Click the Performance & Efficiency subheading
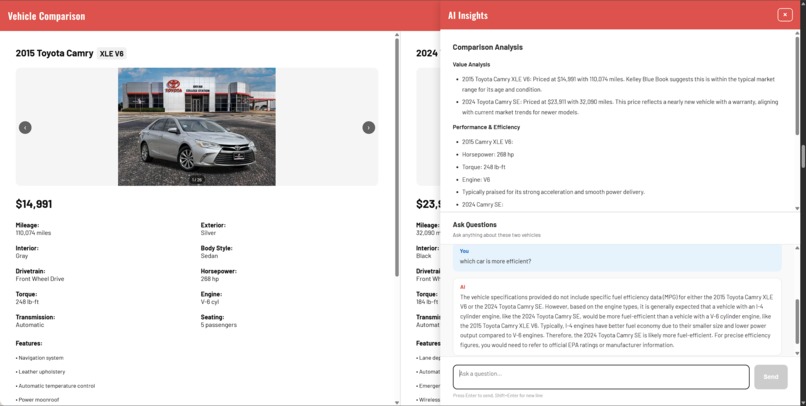The image size is (806, 406). (486, 127)
